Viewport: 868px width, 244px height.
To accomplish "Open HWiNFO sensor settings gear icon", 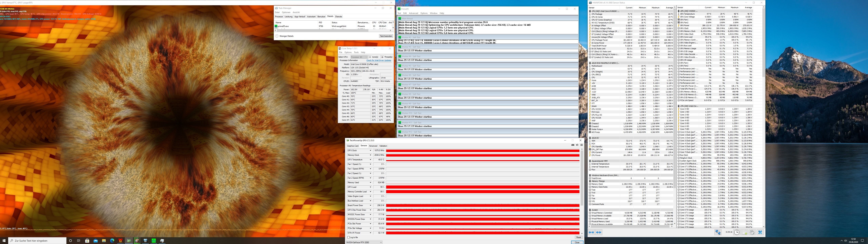I will click(752, 232).
